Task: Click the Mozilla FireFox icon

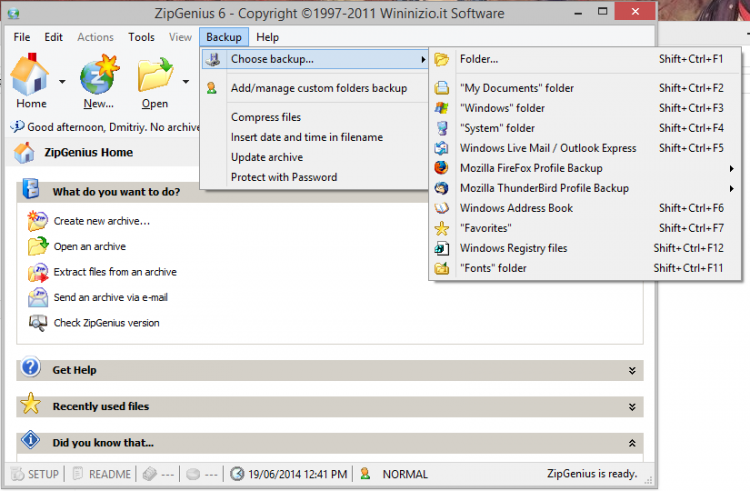Action: coord(441,168)
